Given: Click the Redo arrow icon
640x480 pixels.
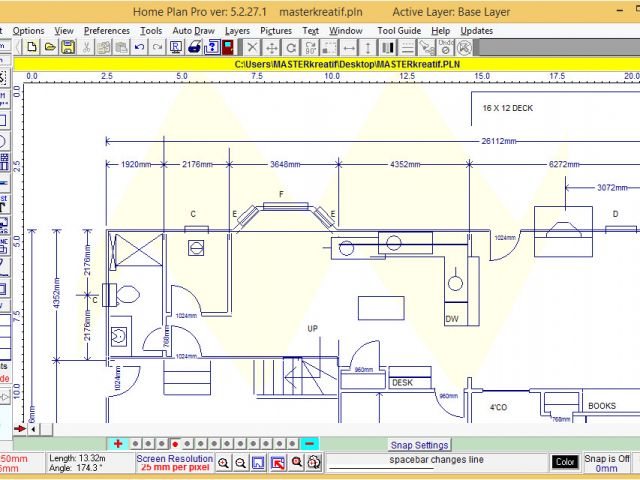Looking at the screenshot, I should pos(158,47).
